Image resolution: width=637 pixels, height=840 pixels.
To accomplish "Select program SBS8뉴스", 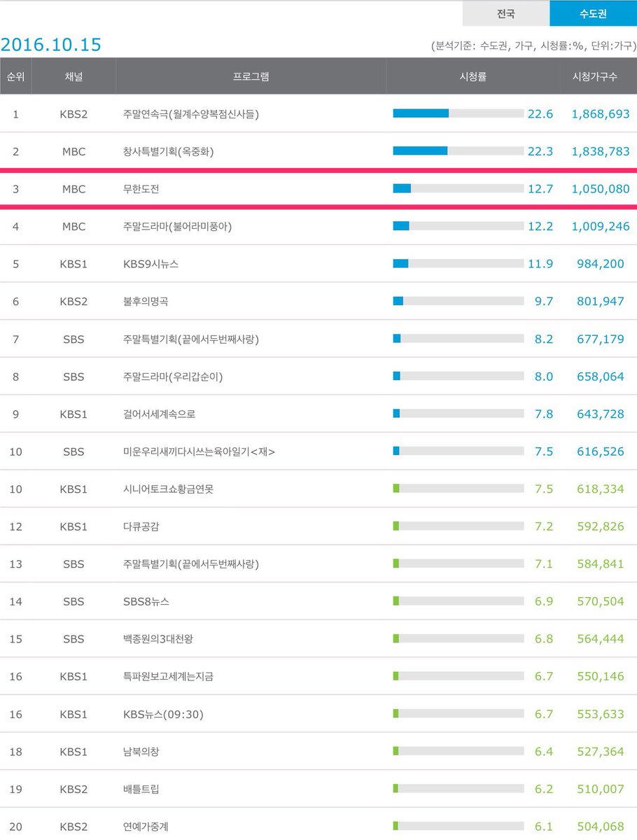I will click(146, 601).
